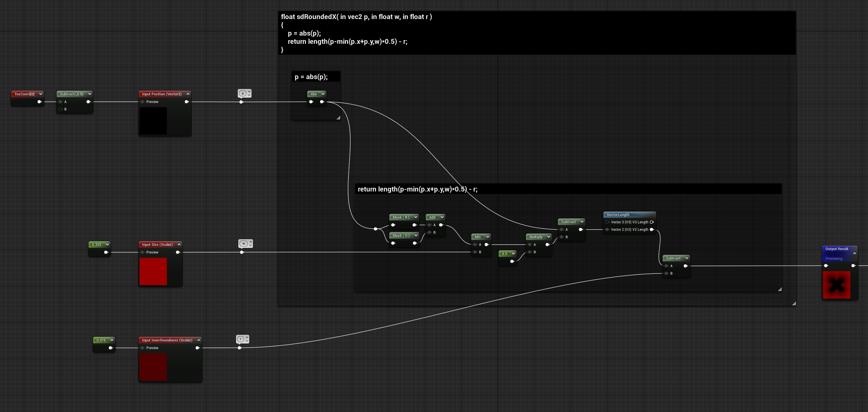Collapse the Output Result node
868x412 pixels.
click(855, 253)
